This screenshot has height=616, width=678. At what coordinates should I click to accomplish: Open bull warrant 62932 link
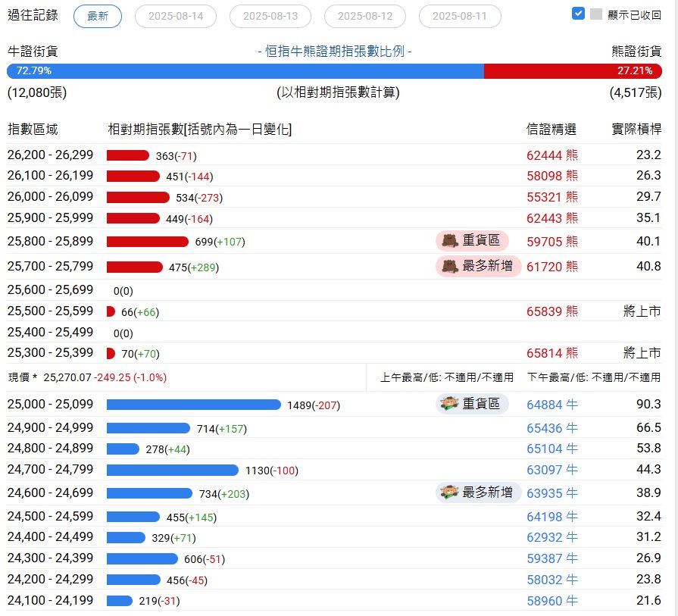(x=552, y=538)
